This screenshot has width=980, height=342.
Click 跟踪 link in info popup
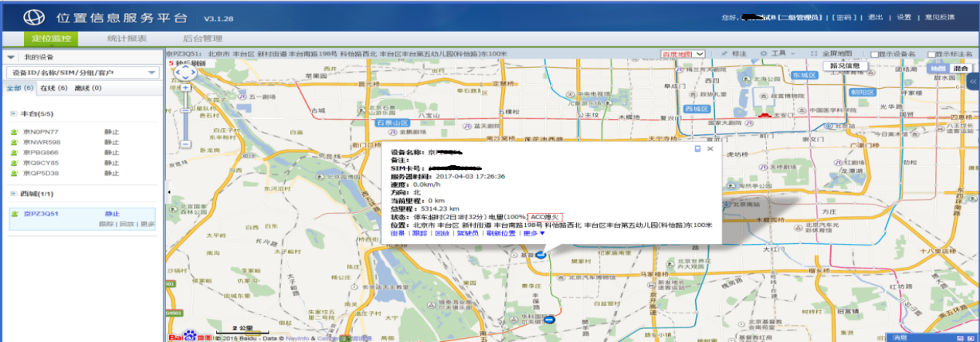coord(419,233)
